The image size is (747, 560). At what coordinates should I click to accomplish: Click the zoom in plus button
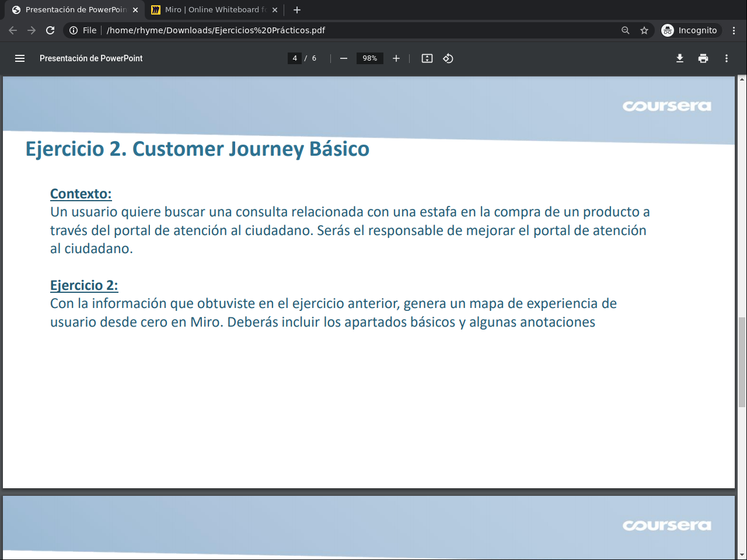(x=396, y=58)
